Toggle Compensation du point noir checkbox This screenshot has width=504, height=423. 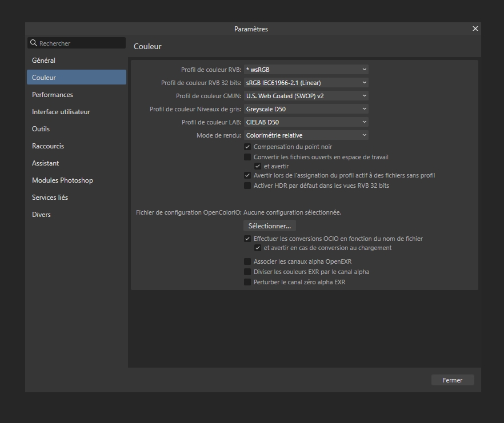click(247, 147)
